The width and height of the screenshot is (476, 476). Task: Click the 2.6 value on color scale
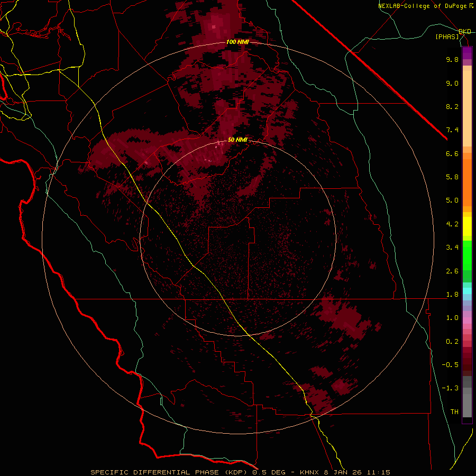(x=452, y=271)
